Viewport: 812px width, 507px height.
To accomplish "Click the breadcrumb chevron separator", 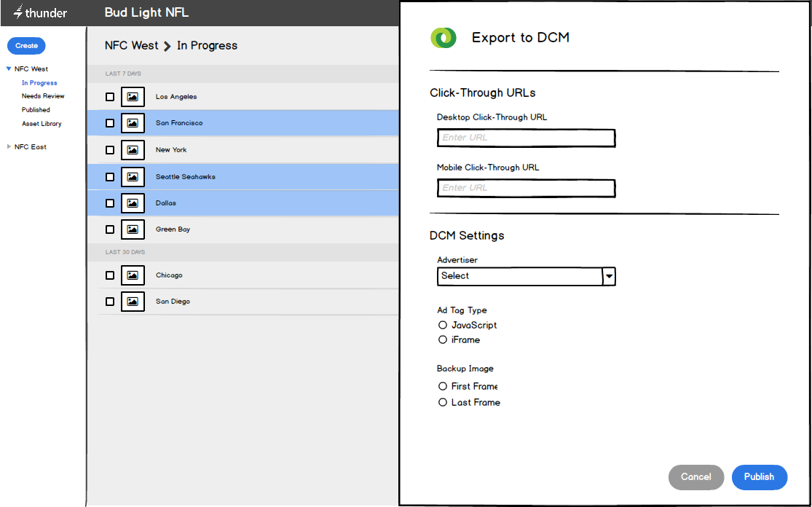I will coord(167,46).
